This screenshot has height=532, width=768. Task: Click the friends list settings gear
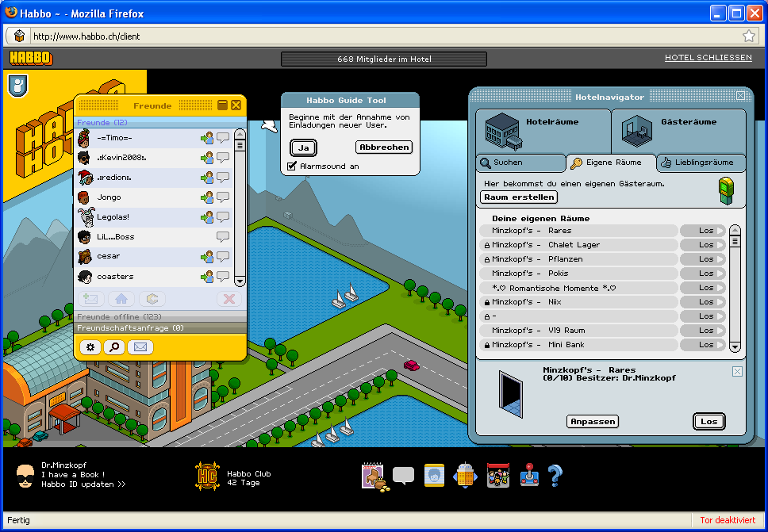coord(90,347)
